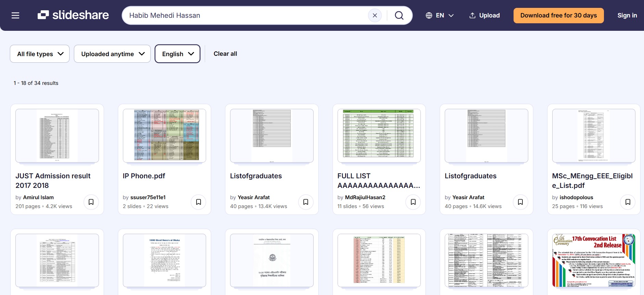
Task: Open the English language filter dropdown
Action: coord(177,54)
